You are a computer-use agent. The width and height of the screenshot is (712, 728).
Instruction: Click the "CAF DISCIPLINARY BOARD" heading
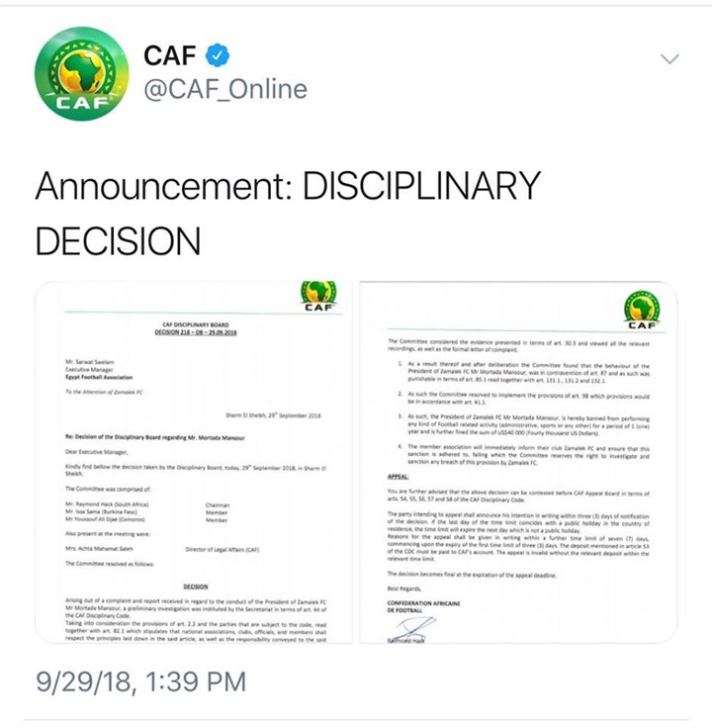[194, 324]
